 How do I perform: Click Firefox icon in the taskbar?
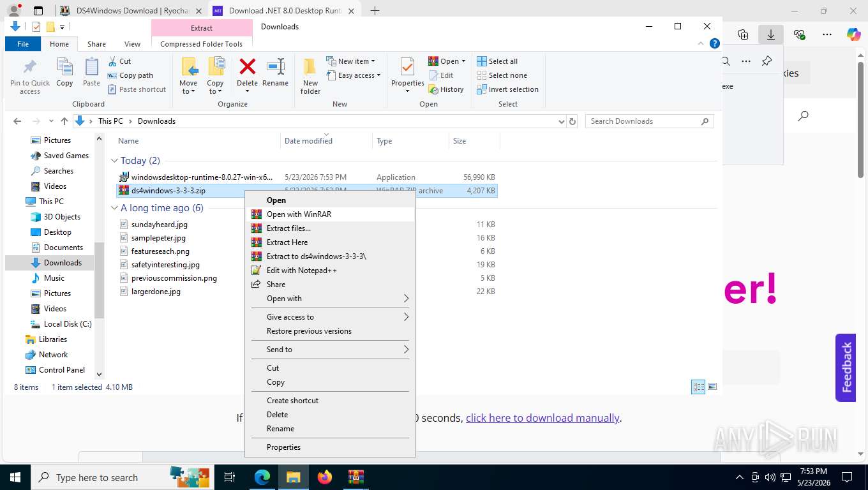coord(325,477)
